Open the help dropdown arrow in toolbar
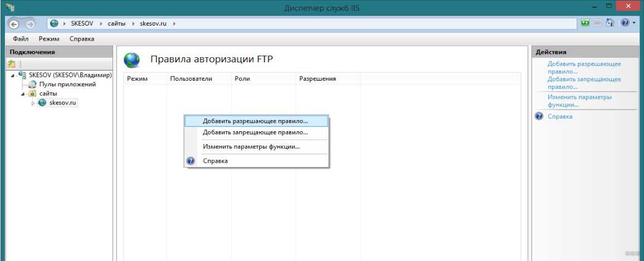 click(x=634, y=23)
